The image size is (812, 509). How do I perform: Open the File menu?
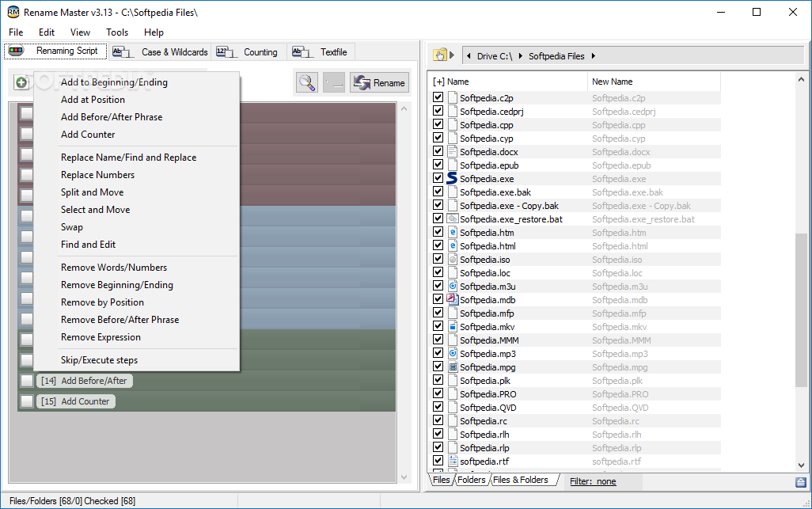16,32
